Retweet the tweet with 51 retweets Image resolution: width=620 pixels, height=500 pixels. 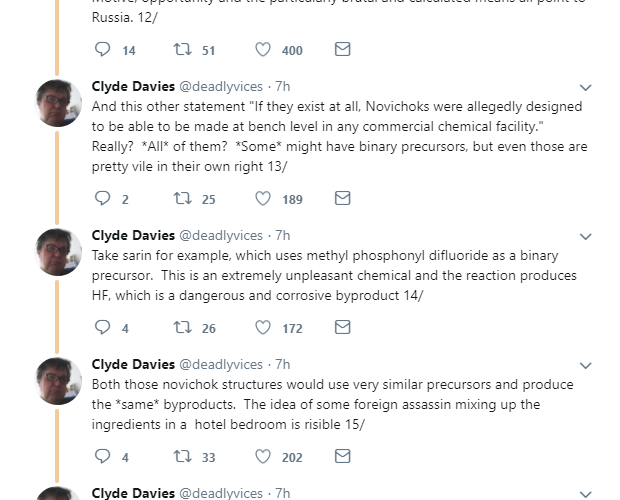[182, 50]
